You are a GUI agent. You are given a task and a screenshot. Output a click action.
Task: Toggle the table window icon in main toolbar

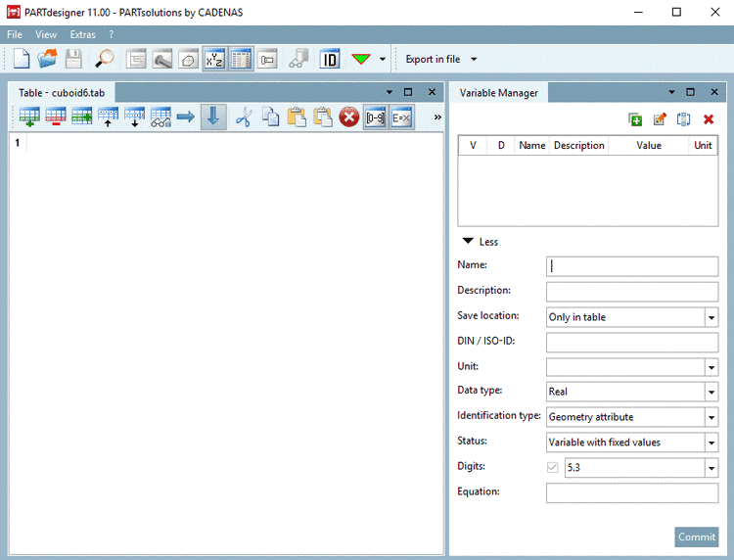(241, 59)
